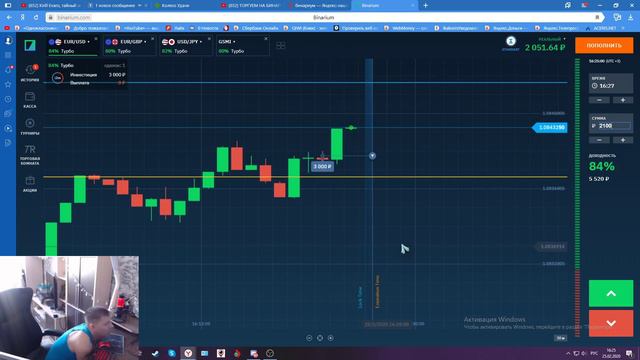Switch to the EUR/GBP Turbo tab
This screenshot has height=360, width=640.
[129, 45]
